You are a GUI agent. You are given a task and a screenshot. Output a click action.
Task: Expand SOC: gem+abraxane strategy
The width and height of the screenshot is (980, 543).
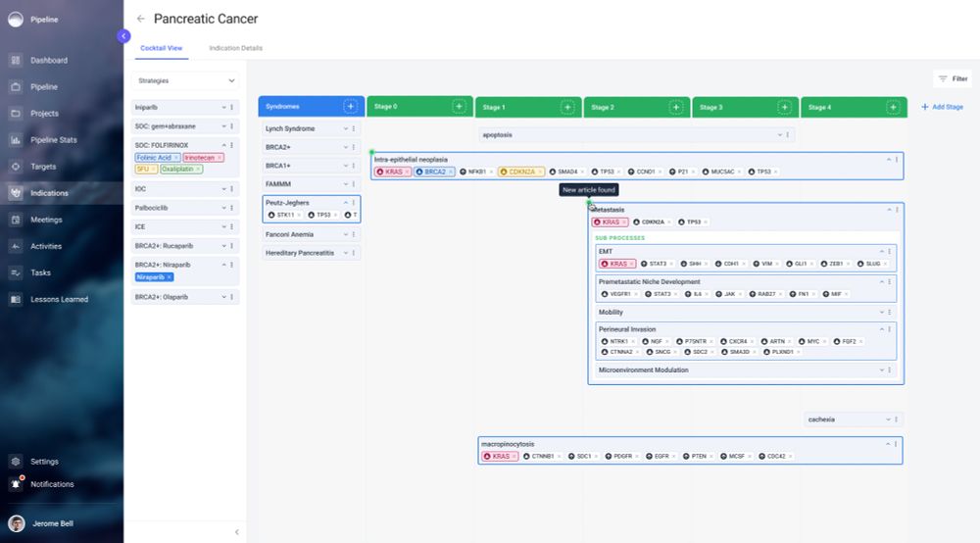(223, 126)
